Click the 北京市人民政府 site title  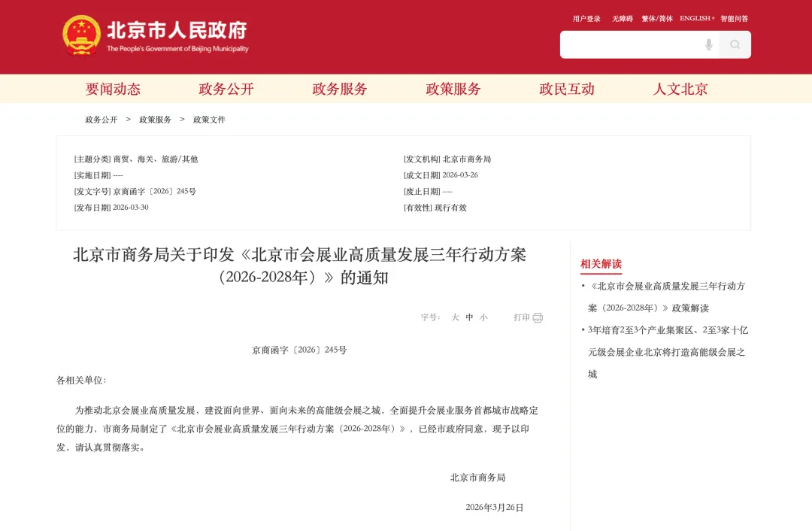(x=177, y=31)
